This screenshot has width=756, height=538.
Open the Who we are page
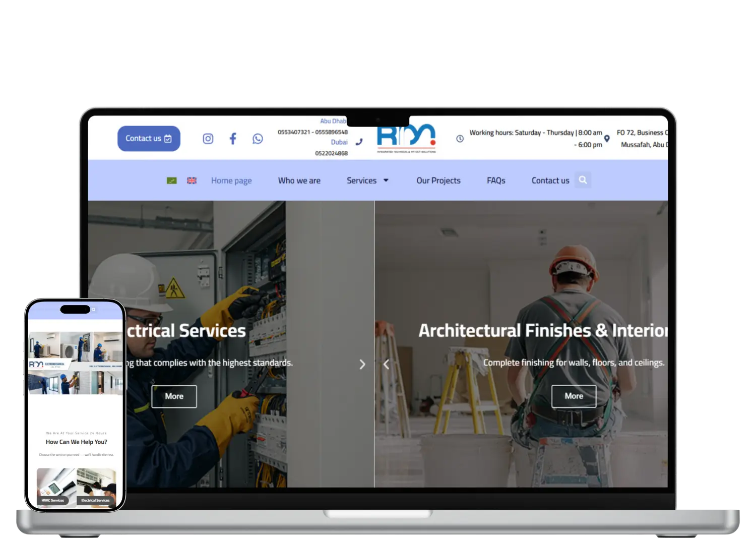click(299, 181)
